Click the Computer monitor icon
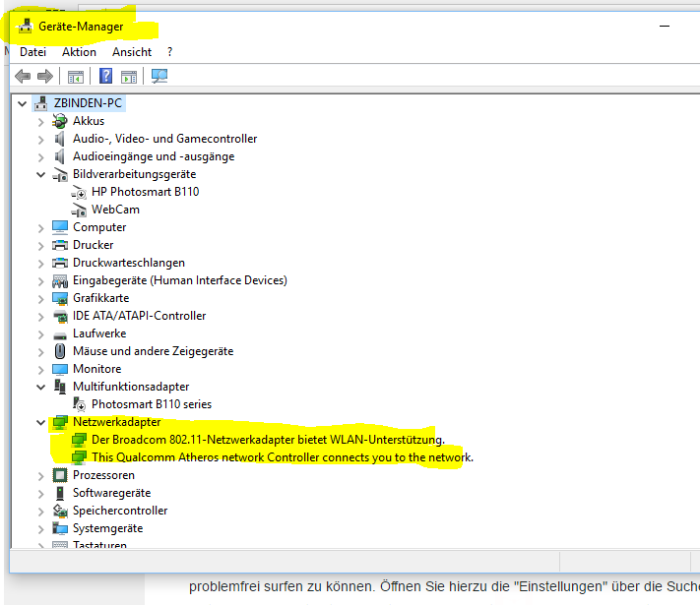Viewport: 700px width, 605px height. pyautogui.click(x=60, y=227)
